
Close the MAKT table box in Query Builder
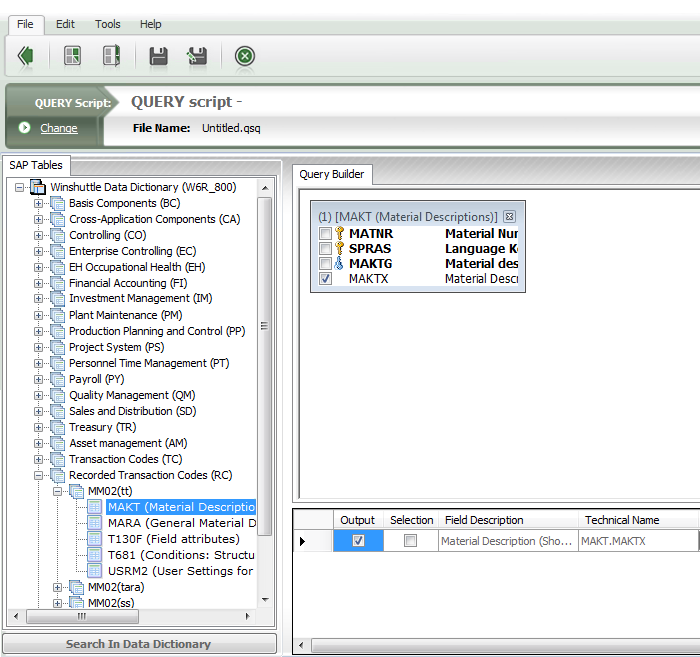click(x=509, y=216)
